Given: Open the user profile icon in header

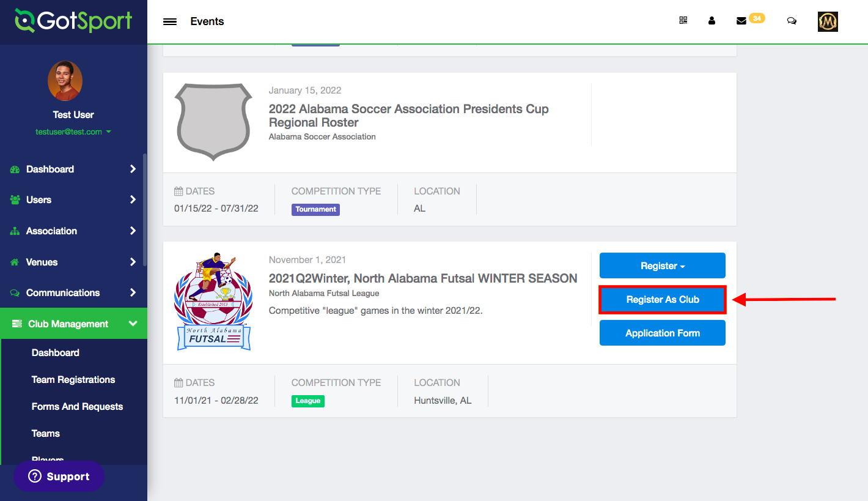Looking at the screenshot, I should coord(712,20).
